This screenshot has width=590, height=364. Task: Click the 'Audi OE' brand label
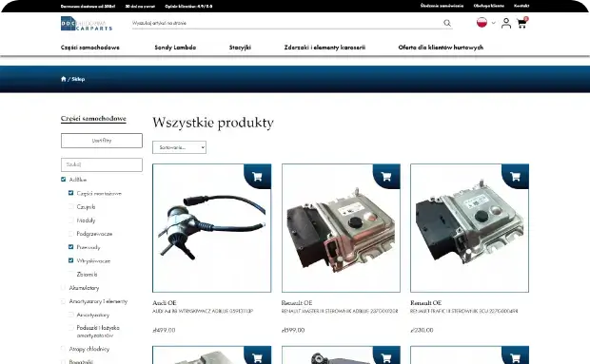coord(165,303)
